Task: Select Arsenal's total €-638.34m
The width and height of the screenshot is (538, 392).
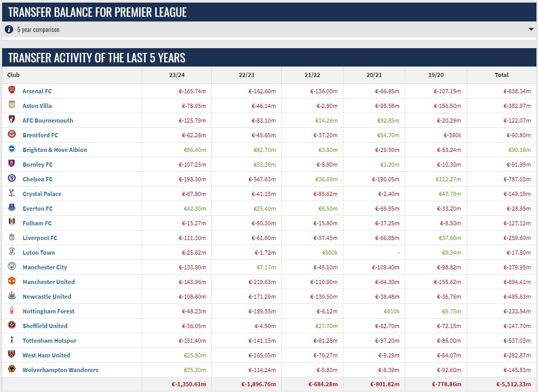Action: pyautogui.click(x=517, y=91)
